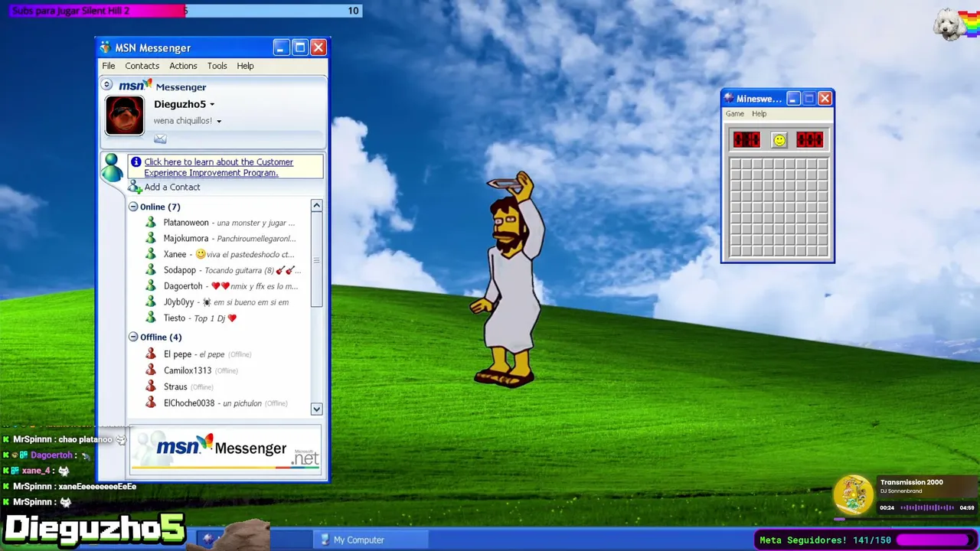The image size is (980, 551).
Task: Click the Minesweeper title bar mine icon
Action: pos(730,99)
